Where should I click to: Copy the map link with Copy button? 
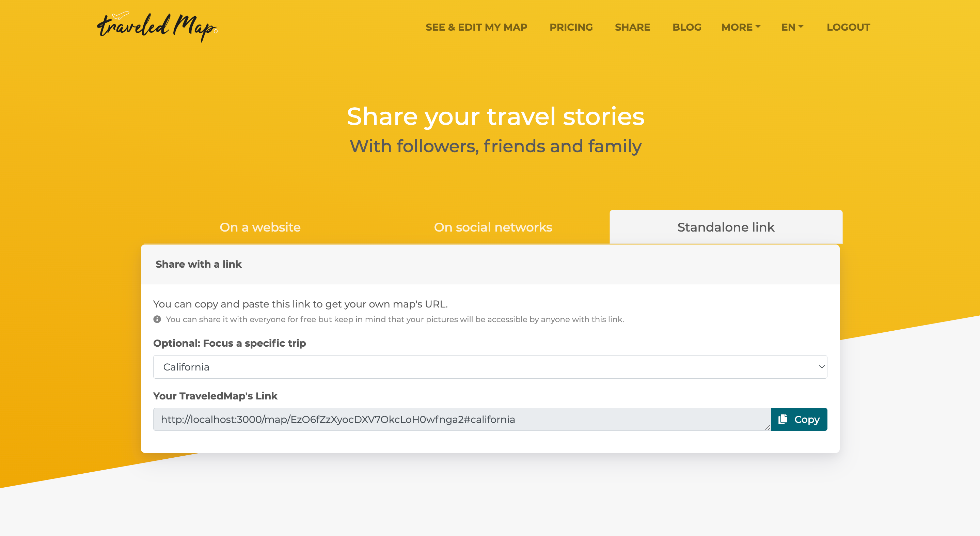pyautogui.click(x=799, y=419)
